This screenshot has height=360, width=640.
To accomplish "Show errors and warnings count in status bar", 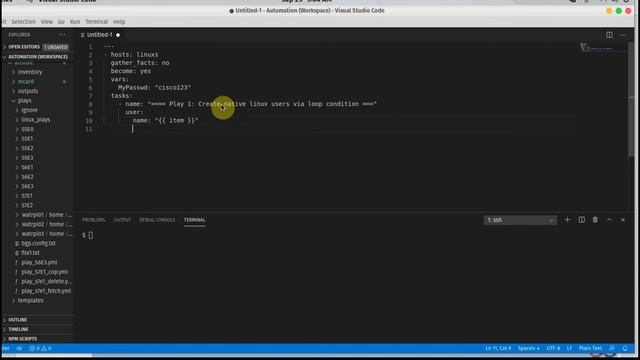I will point(40,348).
